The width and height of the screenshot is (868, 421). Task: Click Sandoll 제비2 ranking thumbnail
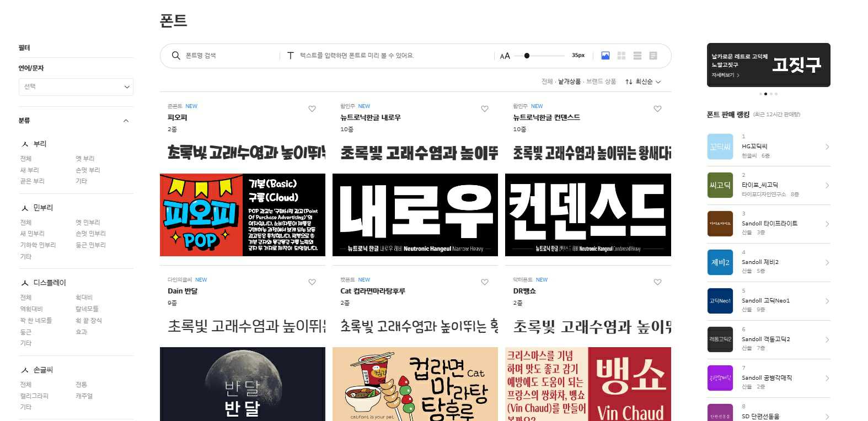(x=720, y=262)
